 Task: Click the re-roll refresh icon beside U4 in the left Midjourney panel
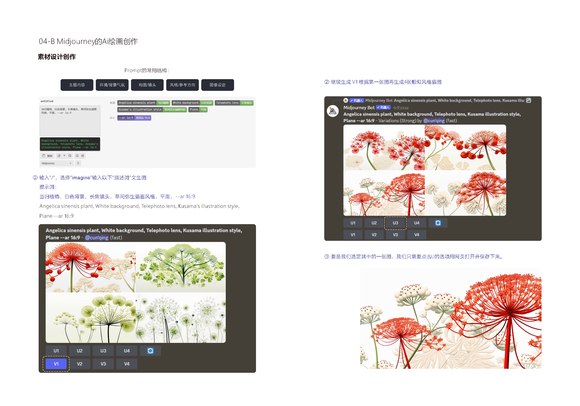tap(150, 351)
